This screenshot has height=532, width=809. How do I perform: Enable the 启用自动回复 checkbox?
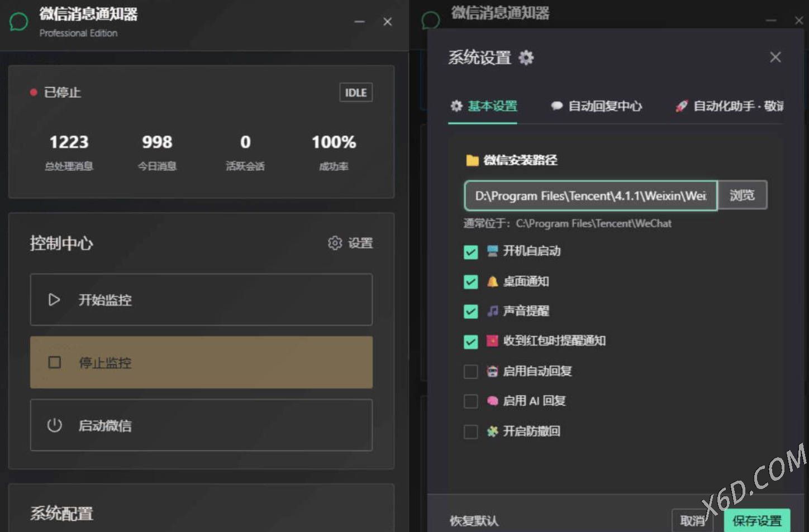coord(470,371)
